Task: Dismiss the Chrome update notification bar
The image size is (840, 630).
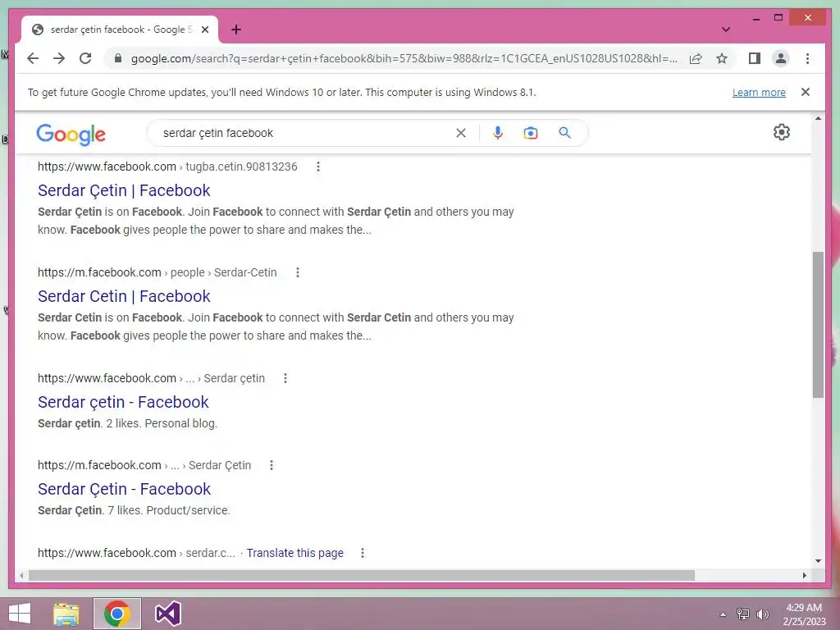Action: (806, 92)
